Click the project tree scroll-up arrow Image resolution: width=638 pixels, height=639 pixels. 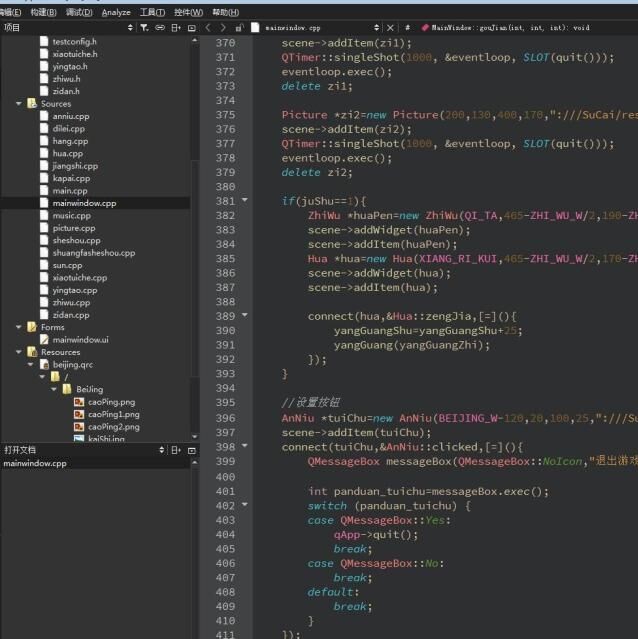[194, 40]
